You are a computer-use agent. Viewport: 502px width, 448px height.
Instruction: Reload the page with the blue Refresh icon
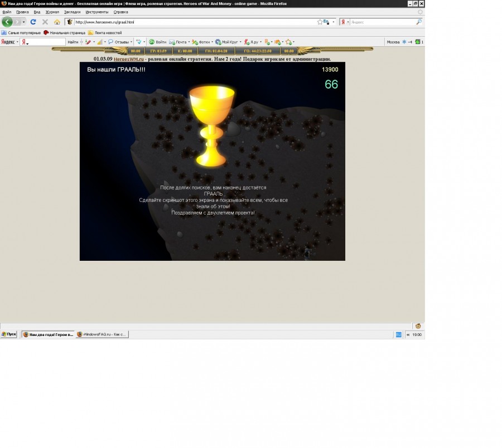[x=33, y=22]
